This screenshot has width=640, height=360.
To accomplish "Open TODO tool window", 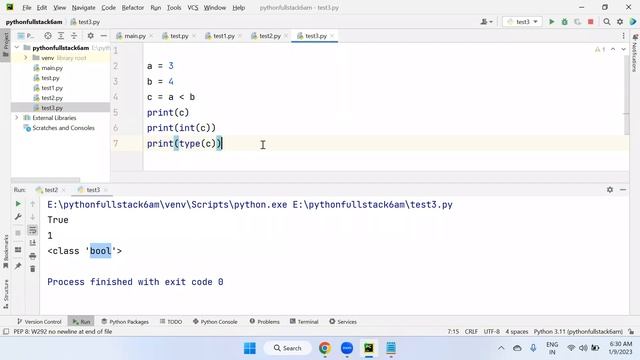I will (171, 322).
